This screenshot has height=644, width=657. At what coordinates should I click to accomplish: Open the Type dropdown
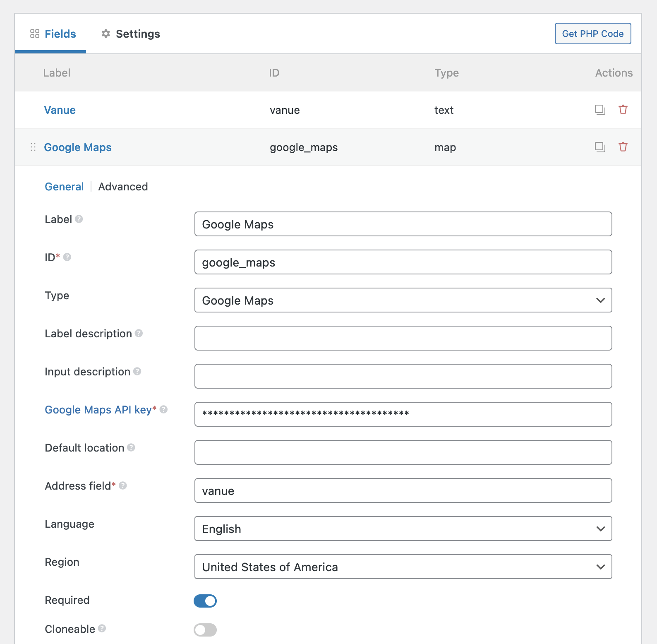pos(403,300)
